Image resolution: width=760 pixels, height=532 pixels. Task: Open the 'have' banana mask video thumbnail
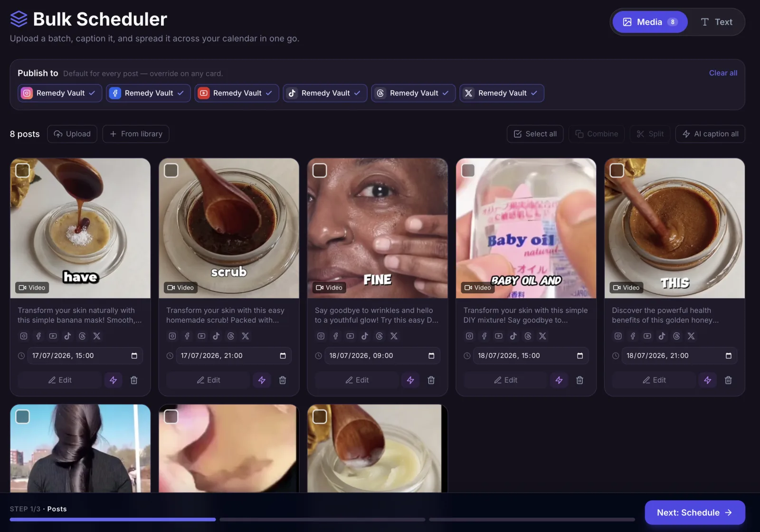tap(80, 228)
